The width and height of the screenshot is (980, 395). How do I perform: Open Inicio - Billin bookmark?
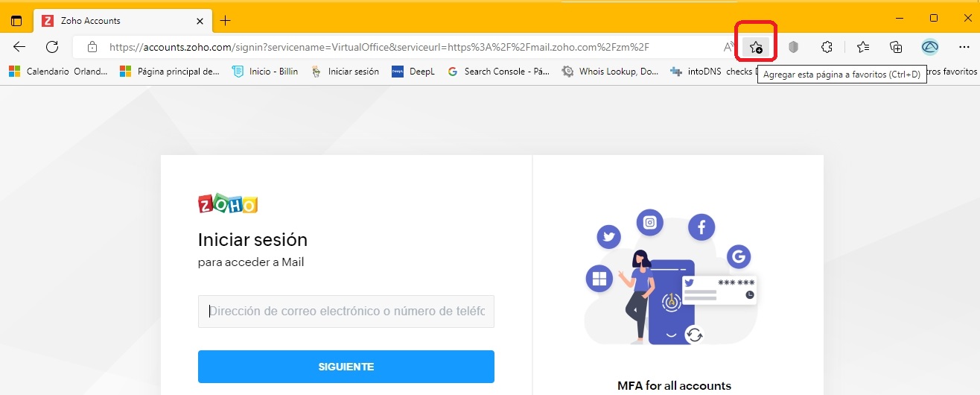click(265, 72)
